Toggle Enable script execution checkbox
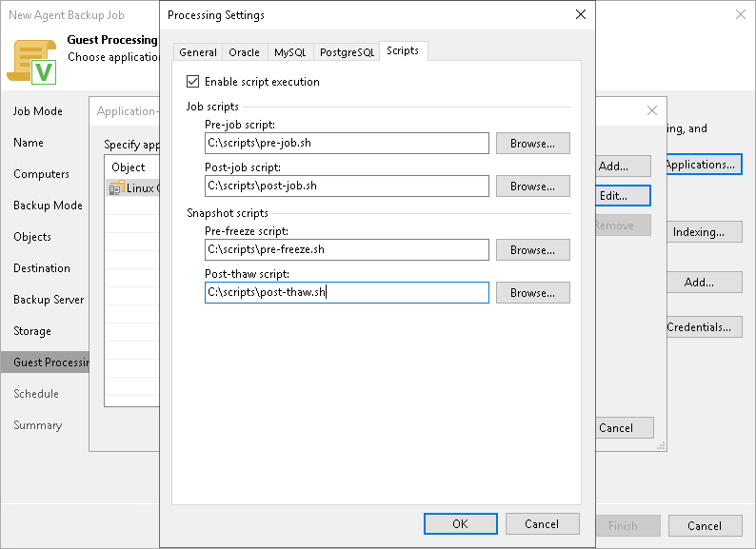The image size is (756, 549). 193,82
